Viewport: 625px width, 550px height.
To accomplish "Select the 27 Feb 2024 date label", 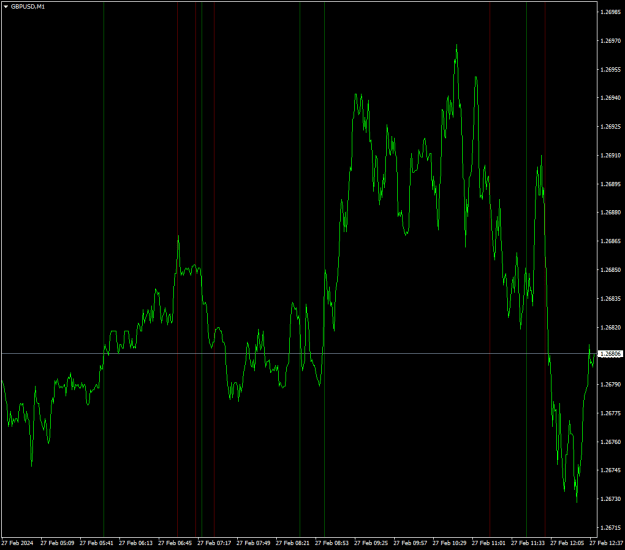I will (x=18, y=543).
